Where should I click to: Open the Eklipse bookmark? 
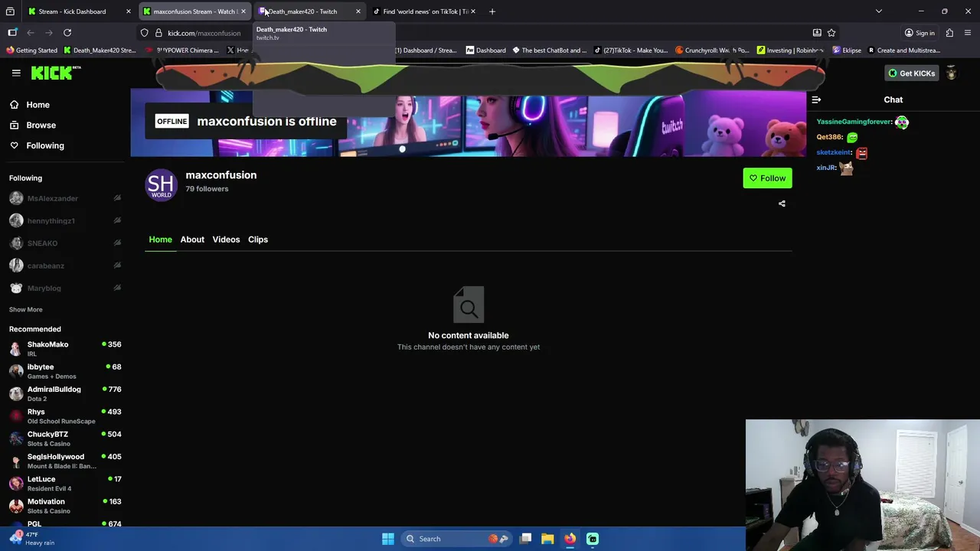847,51
